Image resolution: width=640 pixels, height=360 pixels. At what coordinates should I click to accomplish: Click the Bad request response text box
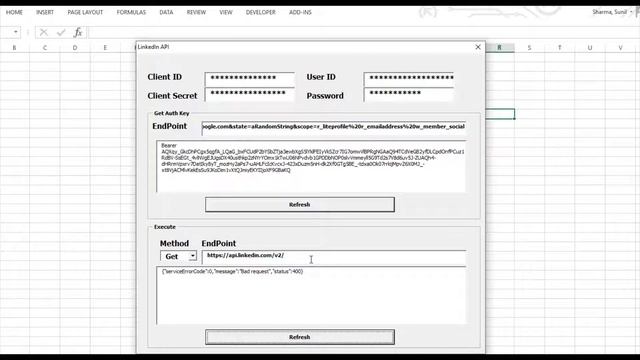tap(311, 296)
